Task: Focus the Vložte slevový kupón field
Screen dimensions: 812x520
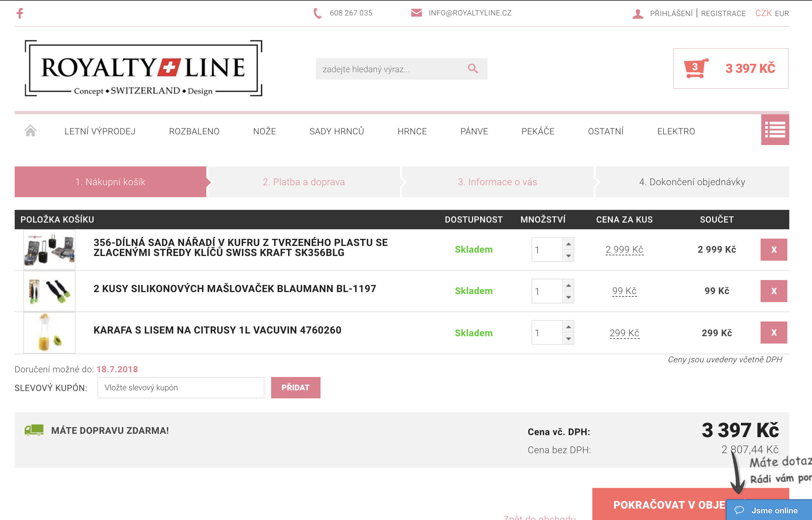Action: (x=181, y=387)
